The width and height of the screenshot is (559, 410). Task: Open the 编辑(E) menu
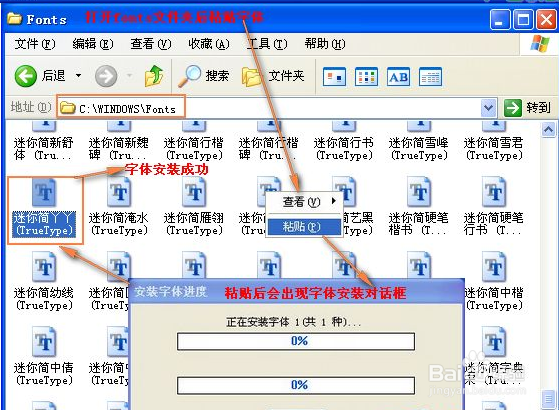coord(93,44)
